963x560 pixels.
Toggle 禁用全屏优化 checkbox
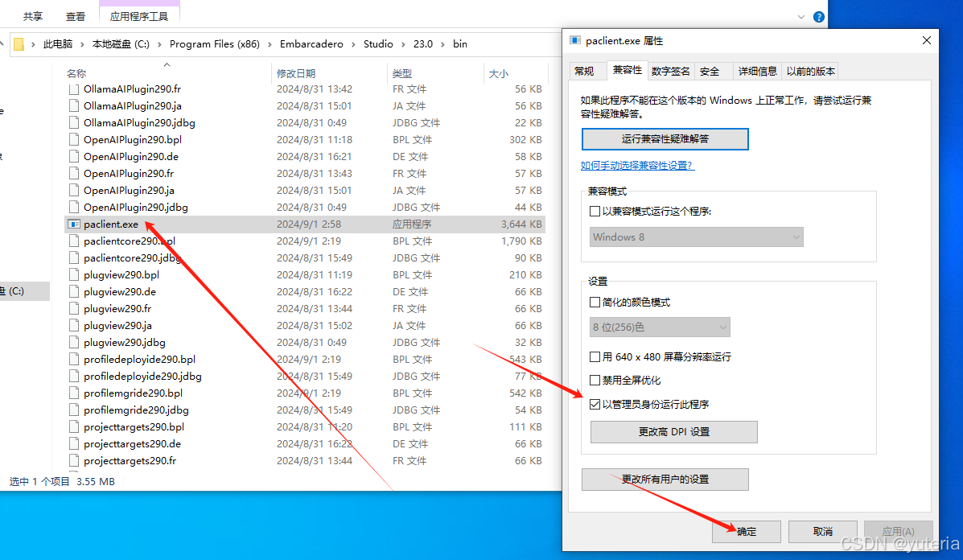[x=595, y=380]
